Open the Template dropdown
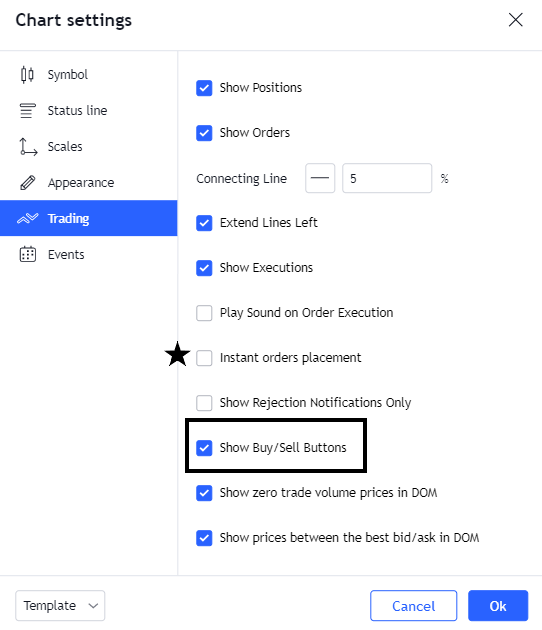This screenshot has width=542, height=630. (60, 605)
